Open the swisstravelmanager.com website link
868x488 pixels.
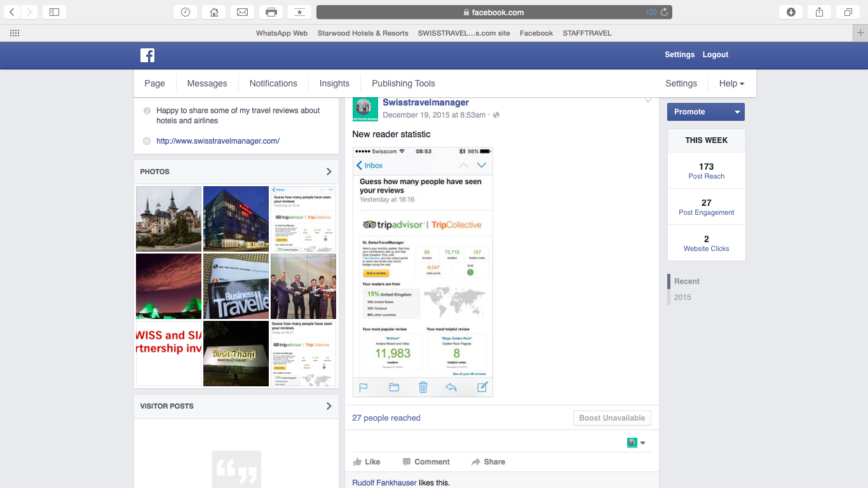[218, 141]
